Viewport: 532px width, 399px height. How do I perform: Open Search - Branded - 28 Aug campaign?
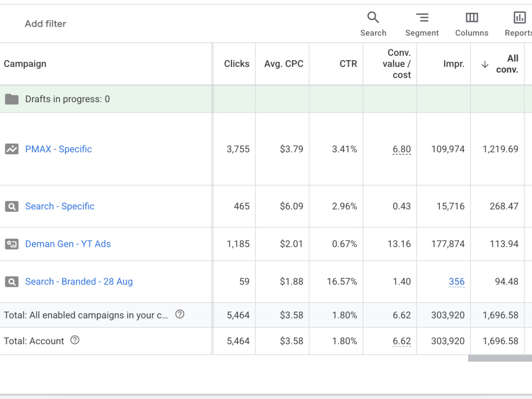click(79, 281)
